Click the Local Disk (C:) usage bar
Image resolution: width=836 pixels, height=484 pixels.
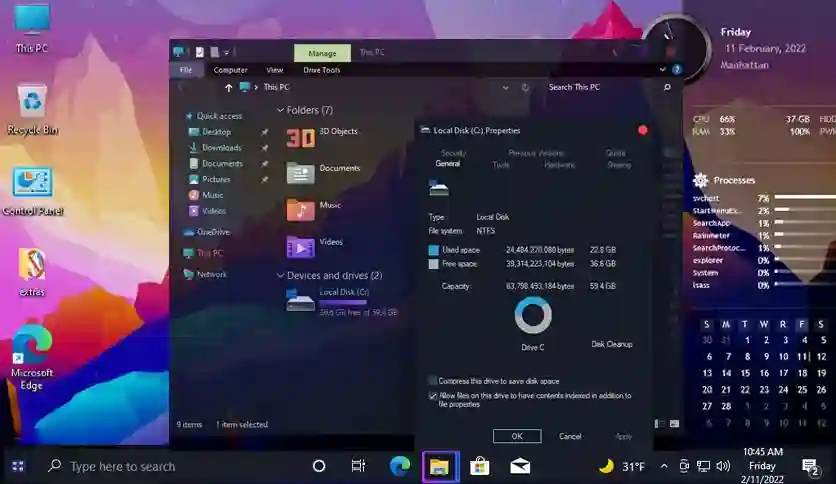(343, 302)
